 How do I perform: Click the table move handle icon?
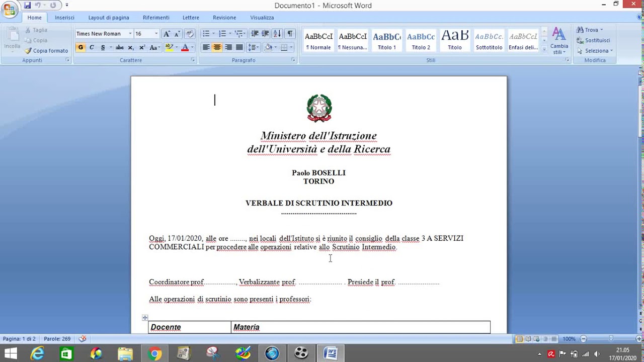click(145, 317)
